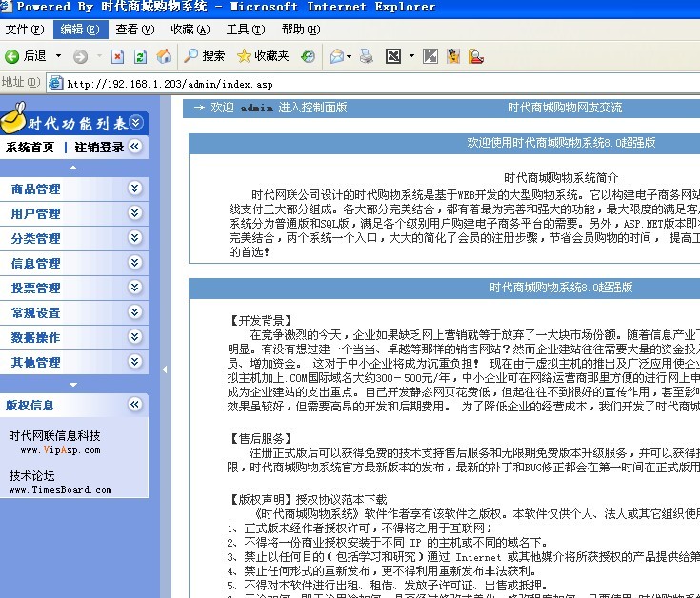Open the 文件(F) menu
The height and width of the screenshot is (598, 700).
25,30
